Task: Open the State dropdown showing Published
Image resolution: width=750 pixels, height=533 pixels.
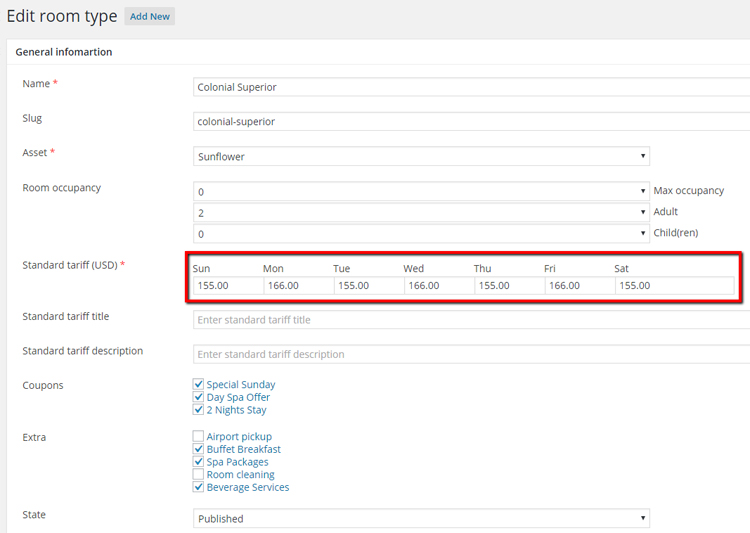Action: (x=421, y=518)
